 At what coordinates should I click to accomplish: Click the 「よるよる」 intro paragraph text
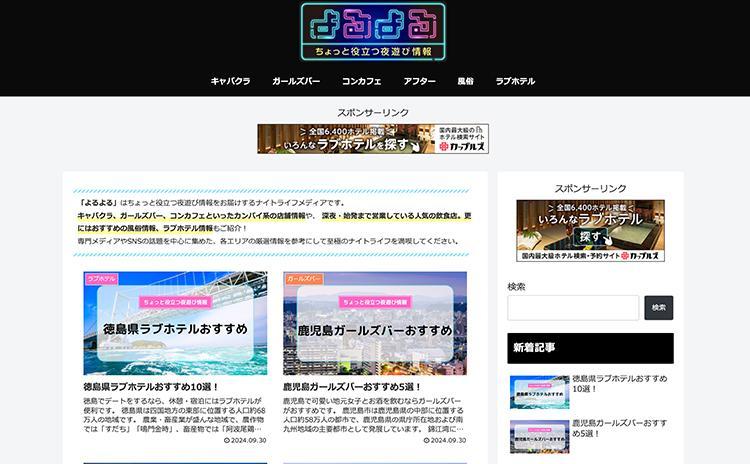[274, 222]
